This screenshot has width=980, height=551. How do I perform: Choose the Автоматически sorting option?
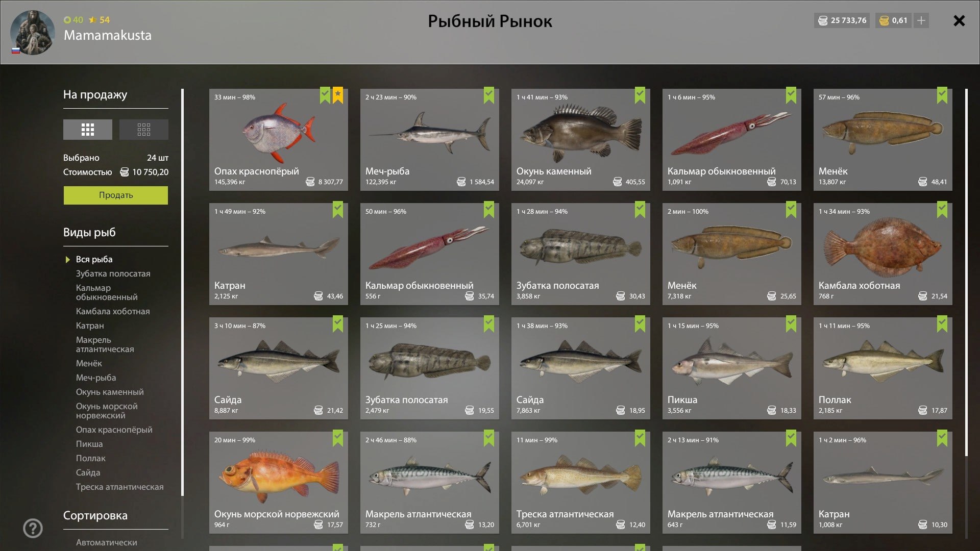tap(106, 542)
